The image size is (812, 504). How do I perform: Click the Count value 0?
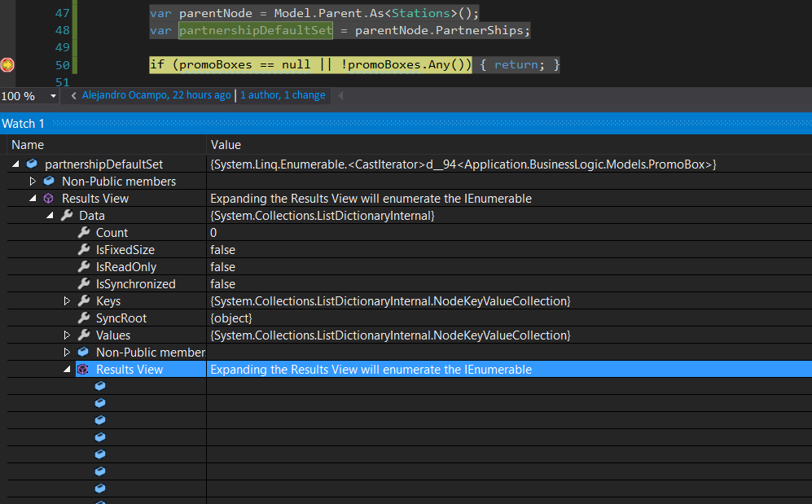pyautogui.click(x=213, y=232)
